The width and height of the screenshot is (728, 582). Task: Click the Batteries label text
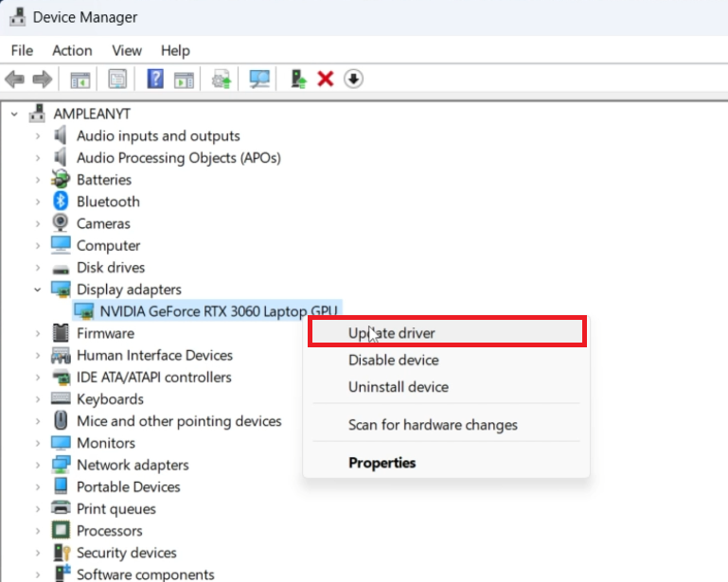pyautogui.click(x=104, y=180)
